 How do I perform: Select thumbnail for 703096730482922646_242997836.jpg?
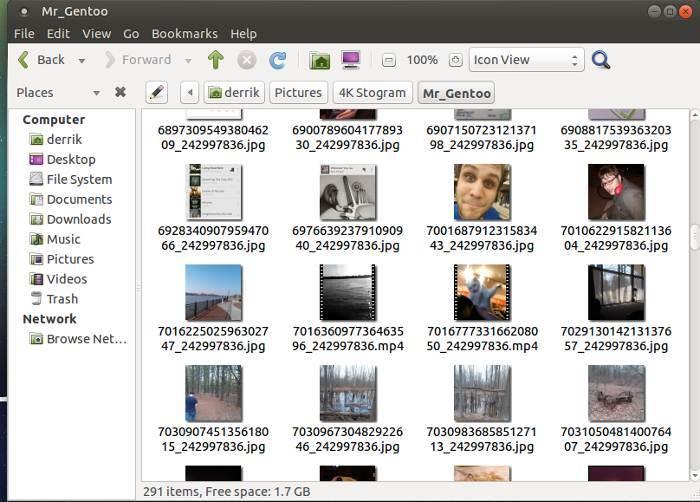[x=348, y=393]
